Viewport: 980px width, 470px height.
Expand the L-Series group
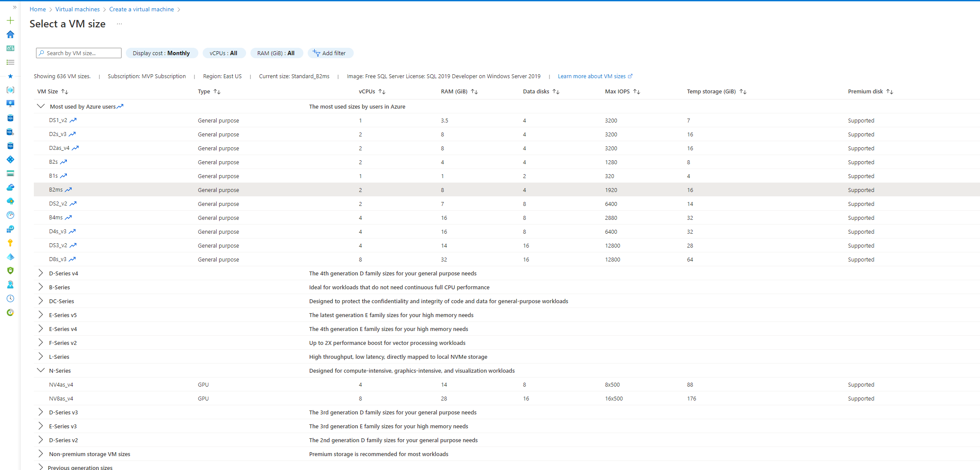coord(41,357)
